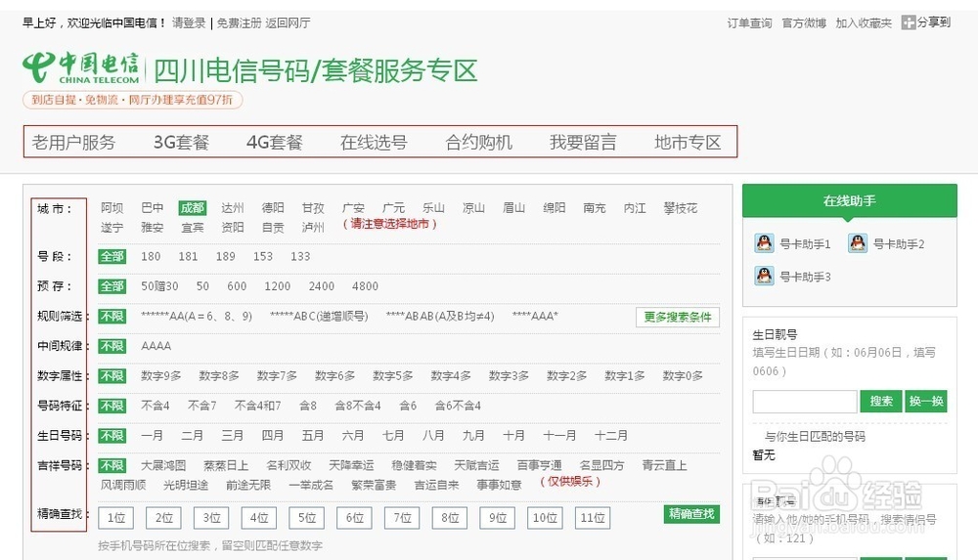This screenshot has height=560, width=978.
Task: Choose 不含4 number feature
Action: (156, 406)
